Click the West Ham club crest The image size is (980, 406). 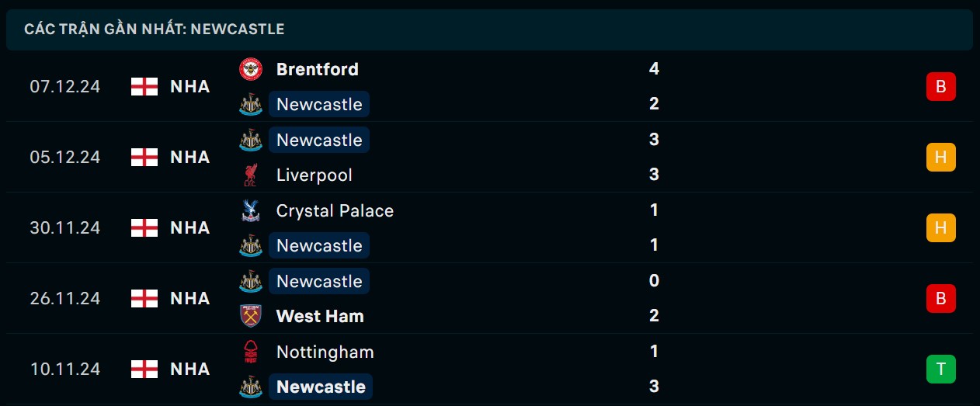pos(251,317)
